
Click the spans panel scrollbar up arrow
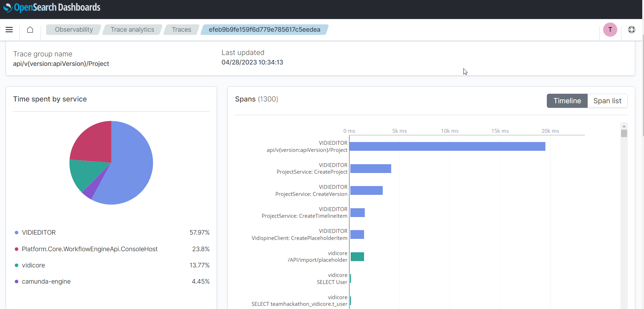pos(624,126)
